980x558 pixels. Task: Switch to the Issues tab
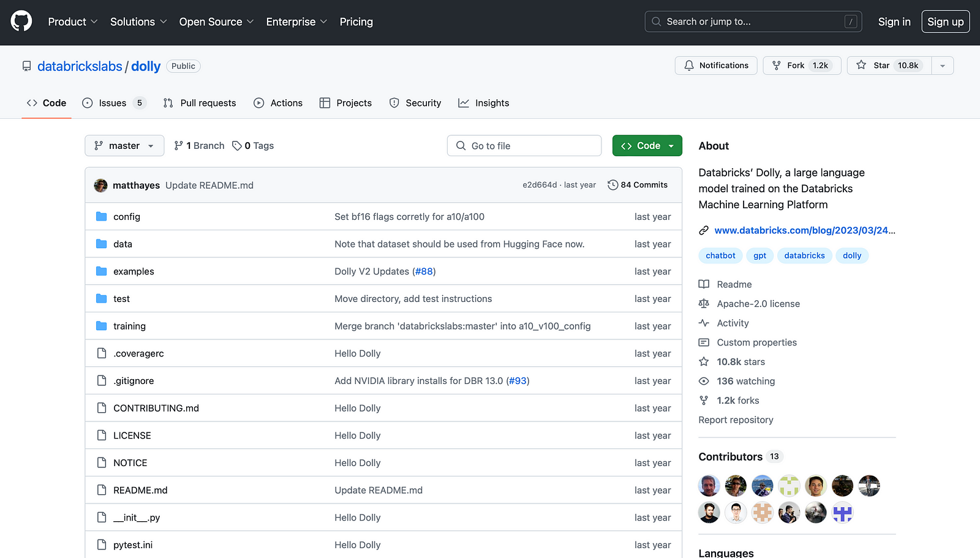[x=115, y=103]
